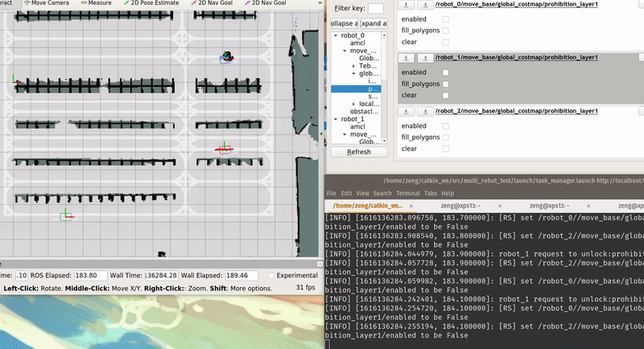The height and width of the screenshot is (349, 644).
Task: Tick the 'clear' checkbox for robot_2
Action: pos(446,149)
